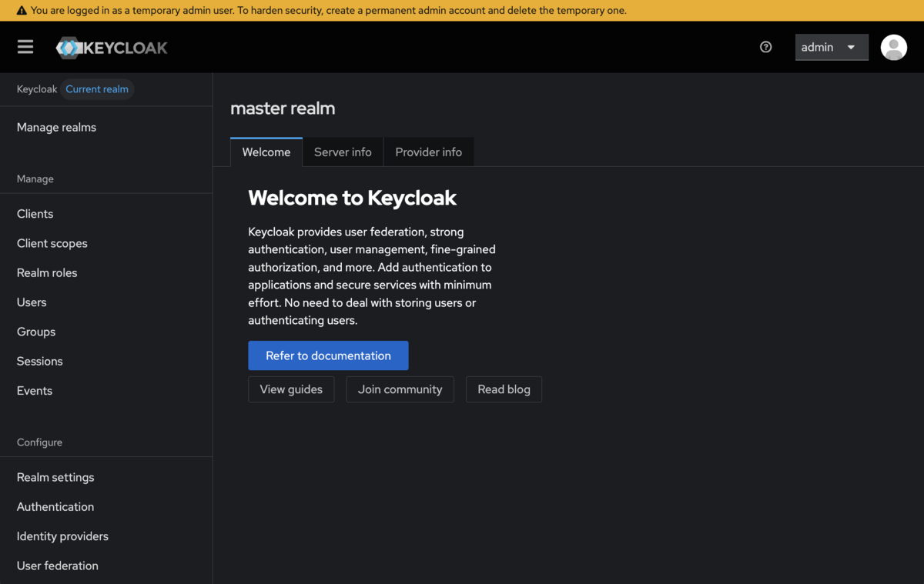Open the help question-mark icon
Viewport: 924px width, 584px height.
coord(765,47)
